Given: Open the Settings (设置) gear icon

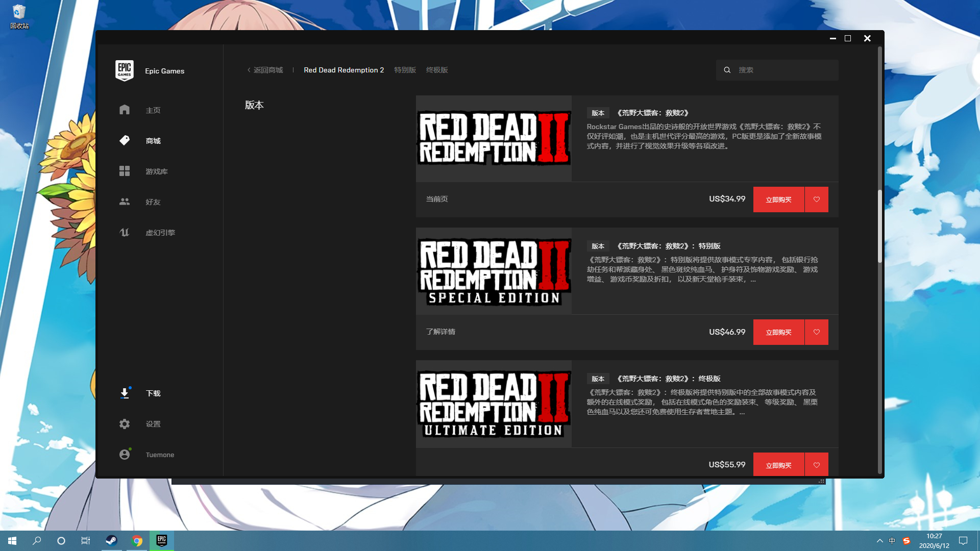Looking at the screenshot, I should pyautogui.click(x=125, y=424).
